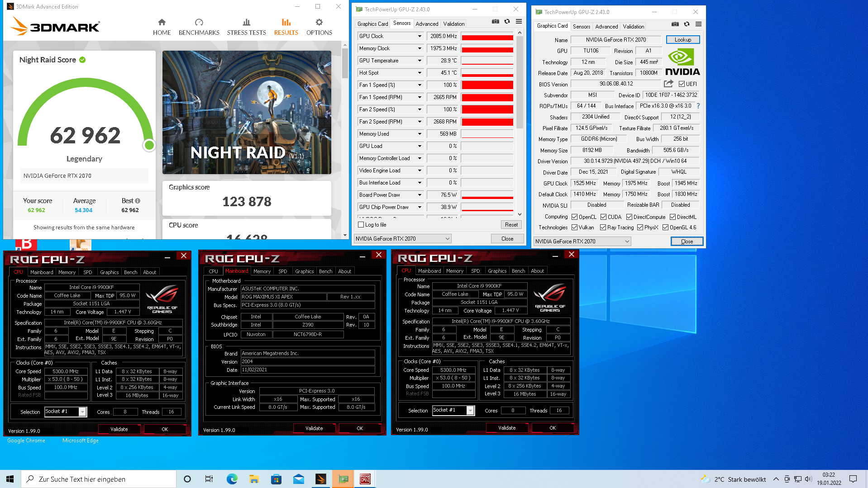This screenshot has width=868, height=488.
Task: Launch Microsoft Edge from taskbar
Action: click(x=232, y=479)
